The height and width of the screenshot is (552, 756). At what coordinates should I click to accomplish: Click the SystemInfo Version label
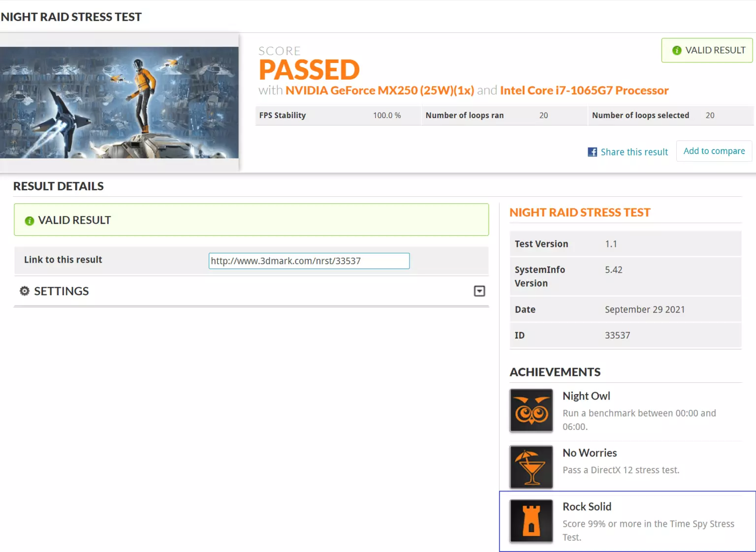pyautogui.click(x=540, y=276)
